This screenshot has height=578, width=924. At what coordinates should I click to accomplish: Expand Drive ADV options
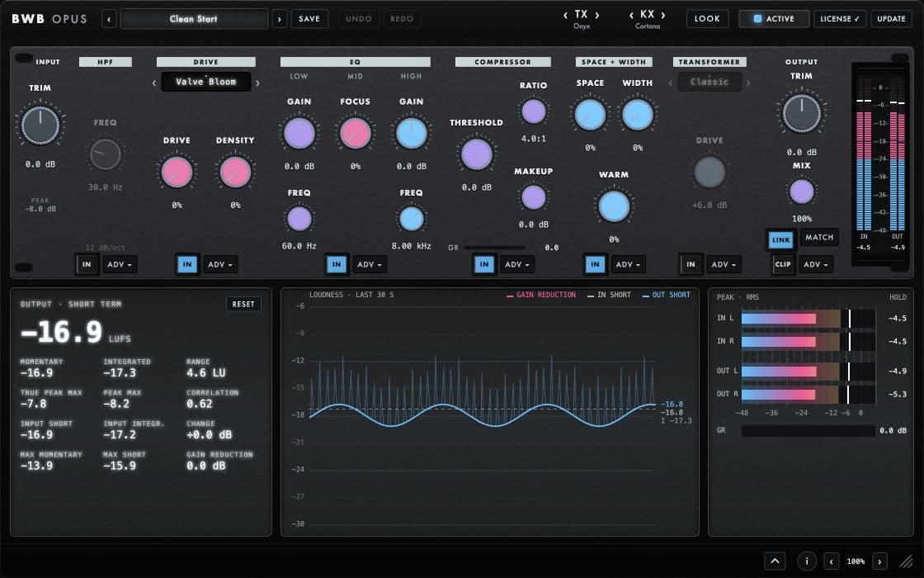point(220,264)
